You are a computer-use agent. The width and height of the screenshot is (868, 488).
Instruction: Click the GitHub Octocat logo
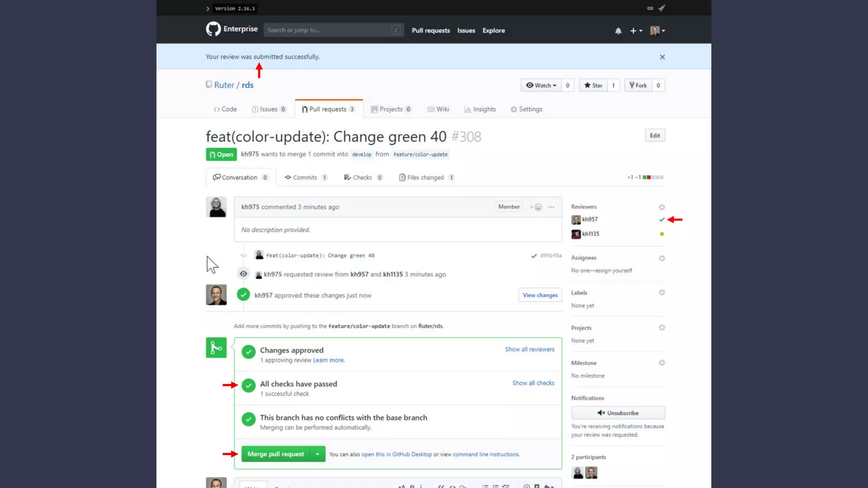(x=213, y=29)
